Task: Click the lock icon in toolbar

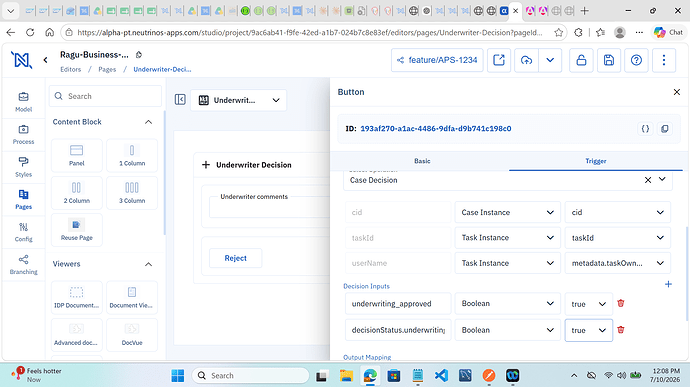Action: [581, 60]
